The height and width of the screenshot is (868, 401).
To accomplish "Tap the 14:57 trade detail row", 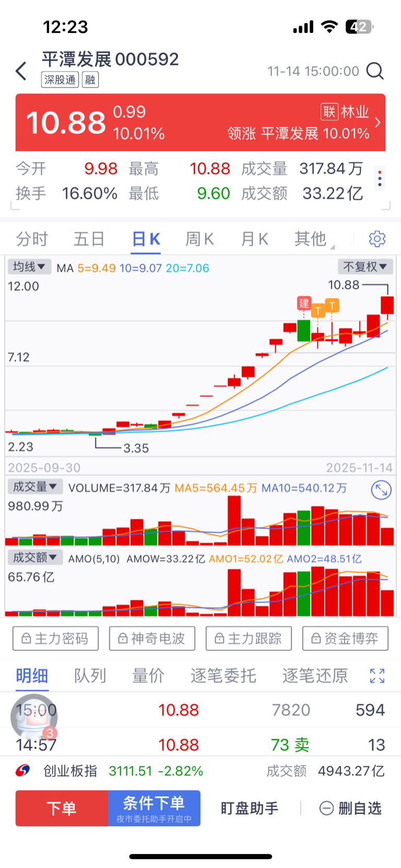I will (x=200, y=744).
